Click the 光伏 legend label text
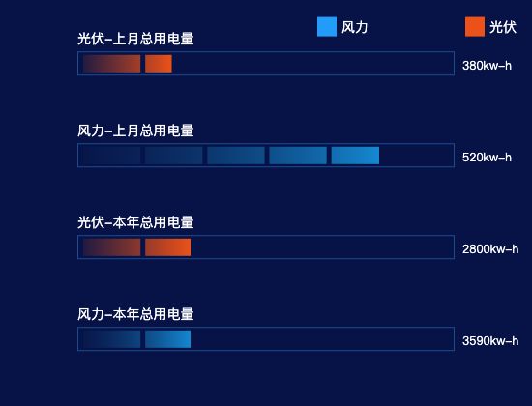The height and width of the screenshot is (406, 532). pos(503,27)
